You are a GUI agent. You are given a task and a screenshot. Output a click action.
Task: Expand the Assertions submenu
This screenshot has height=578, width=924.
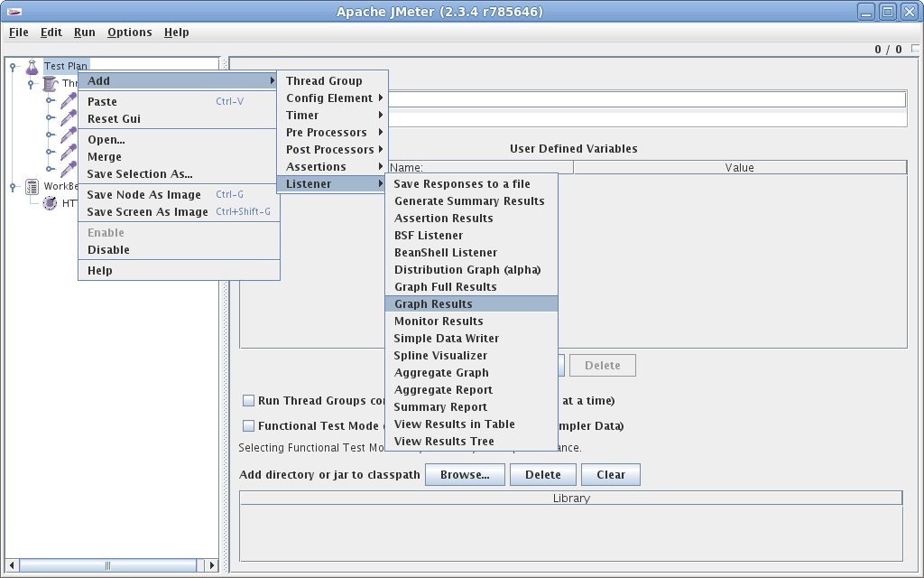pyautogui.click(x=332, y=166)
